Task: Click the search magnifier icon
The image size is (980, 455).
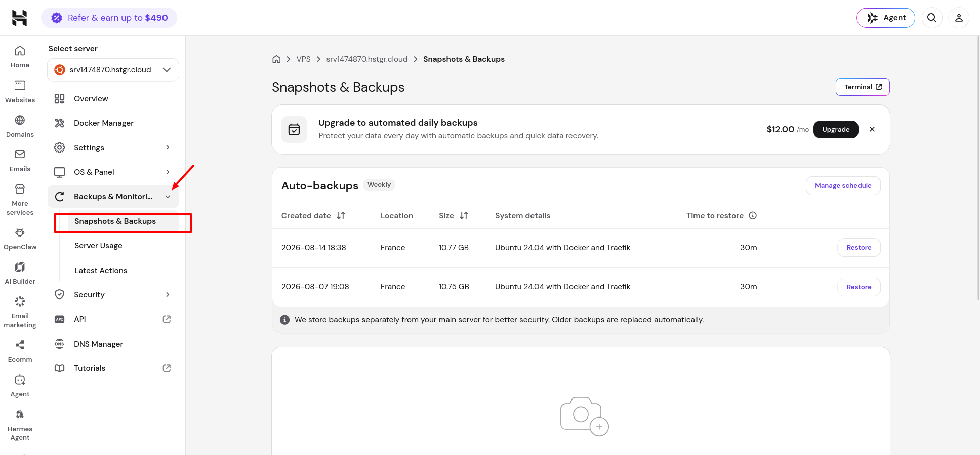Action: point(931,18)
